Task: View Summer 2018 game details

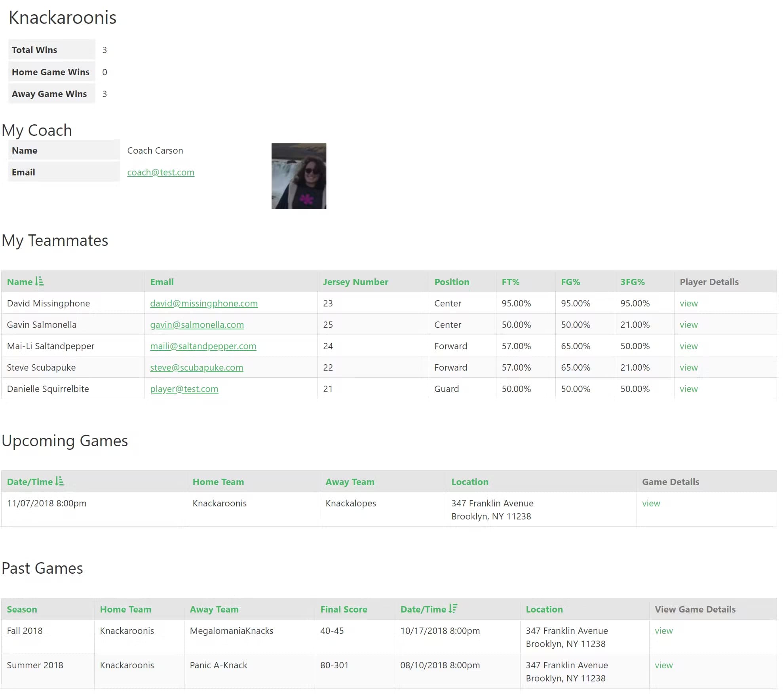Action: pos(663,665)
